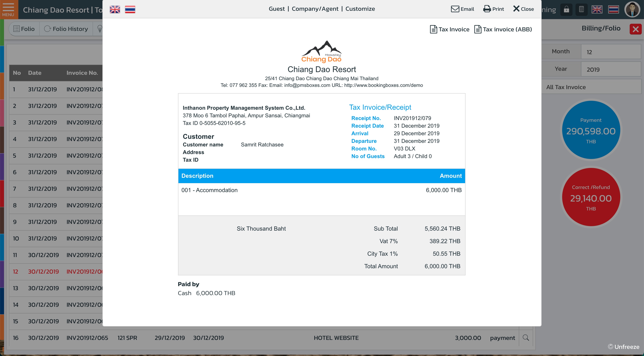Click customer name Samrit Ratchasee

pyautogui.click(x=262, y=144)
